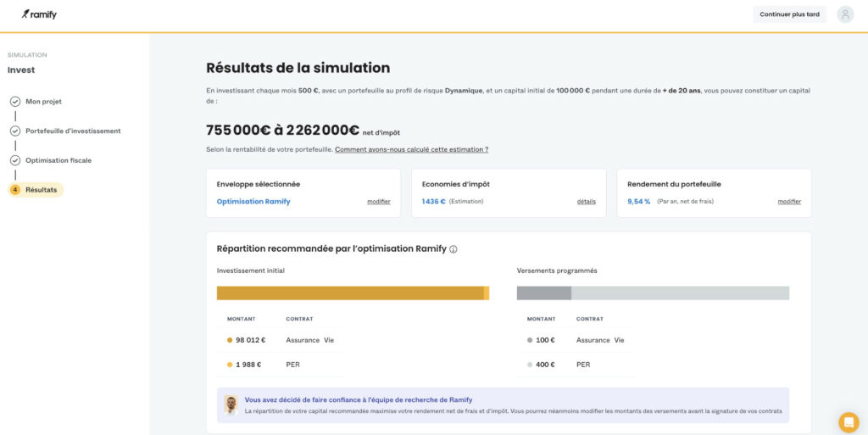Open the chat support widget
Image resolution: width=868 pixels, height=435 pixels.
[848, 422]
